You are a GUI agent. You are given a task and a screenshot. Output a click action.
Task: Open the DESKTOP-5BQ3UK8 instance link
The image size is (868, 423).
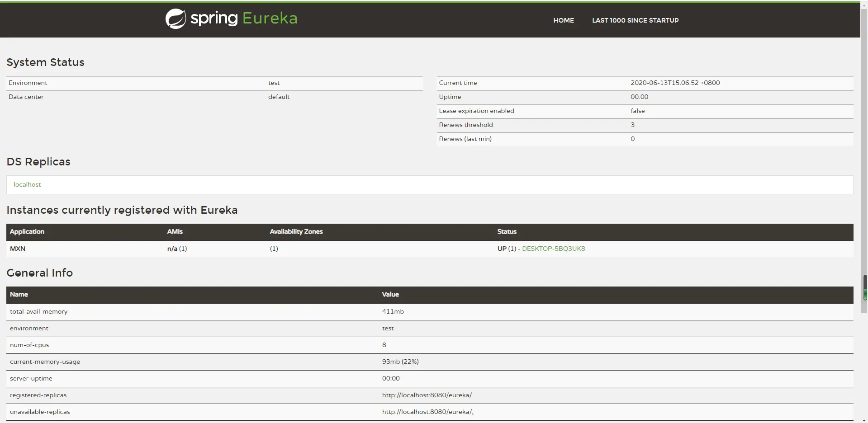tap(554, 249)
